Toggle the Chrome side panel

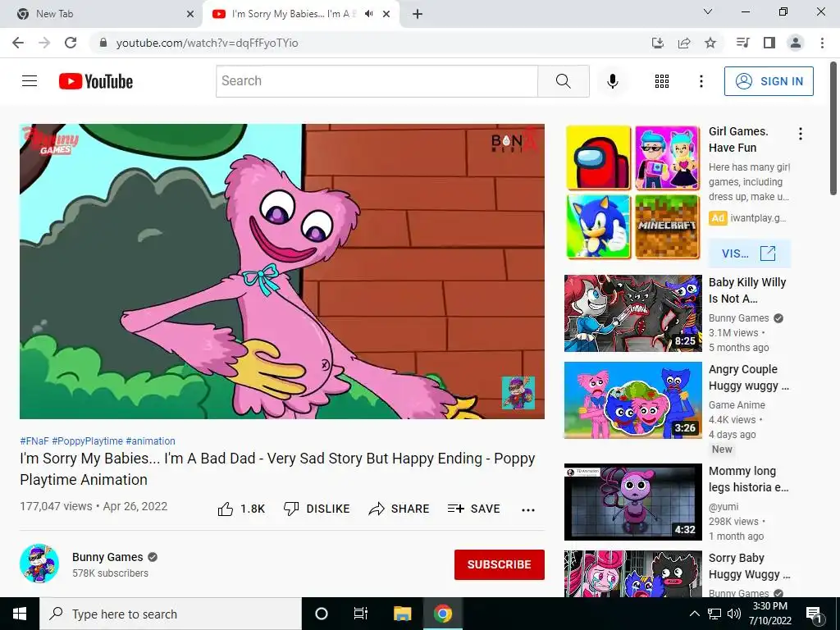point(769,43)
